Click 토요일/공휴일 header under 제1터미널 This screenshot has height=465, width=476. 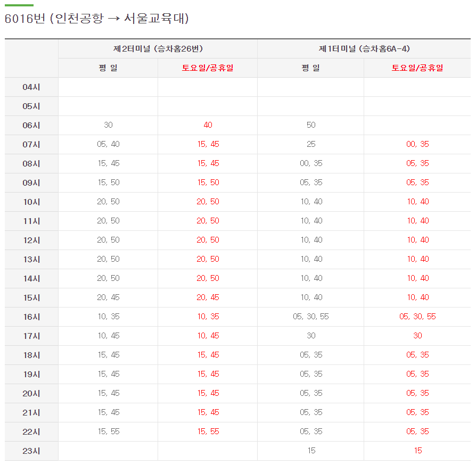(417, 68)
